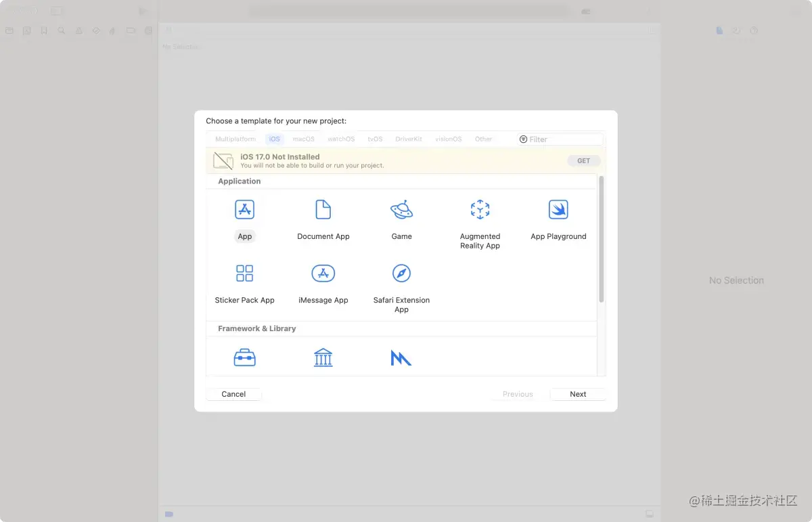
Task: Switch to Multiplatform tab
Action: [235, 139]
